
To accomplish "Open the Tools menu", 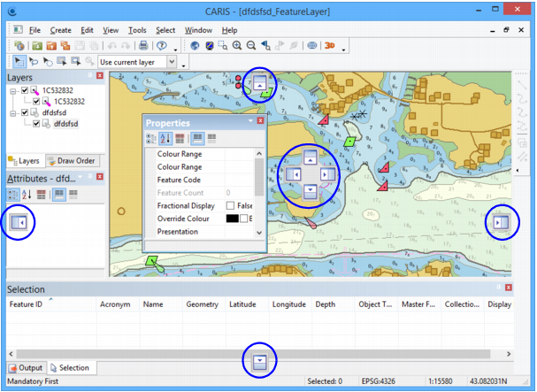I will 136,30.
